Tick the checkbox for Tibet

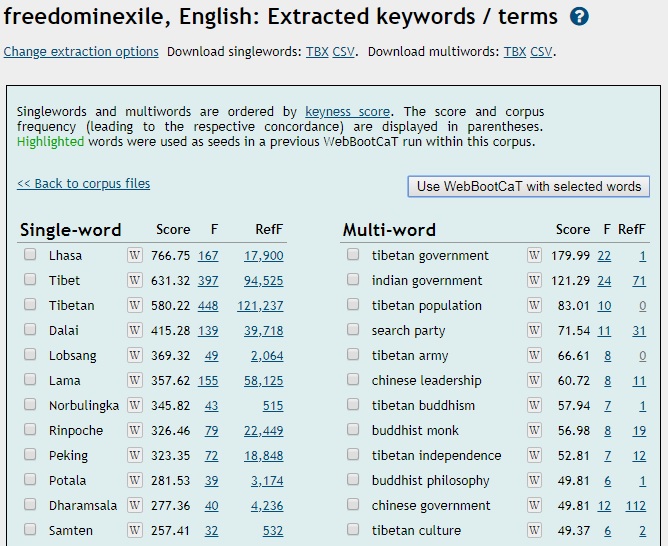point(30,279)
